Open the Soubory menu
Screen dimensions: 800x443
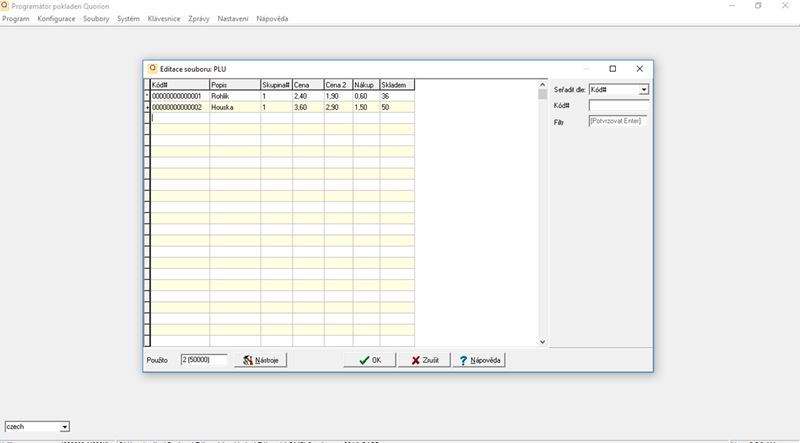pyautogui.click(x=96, y=19)
